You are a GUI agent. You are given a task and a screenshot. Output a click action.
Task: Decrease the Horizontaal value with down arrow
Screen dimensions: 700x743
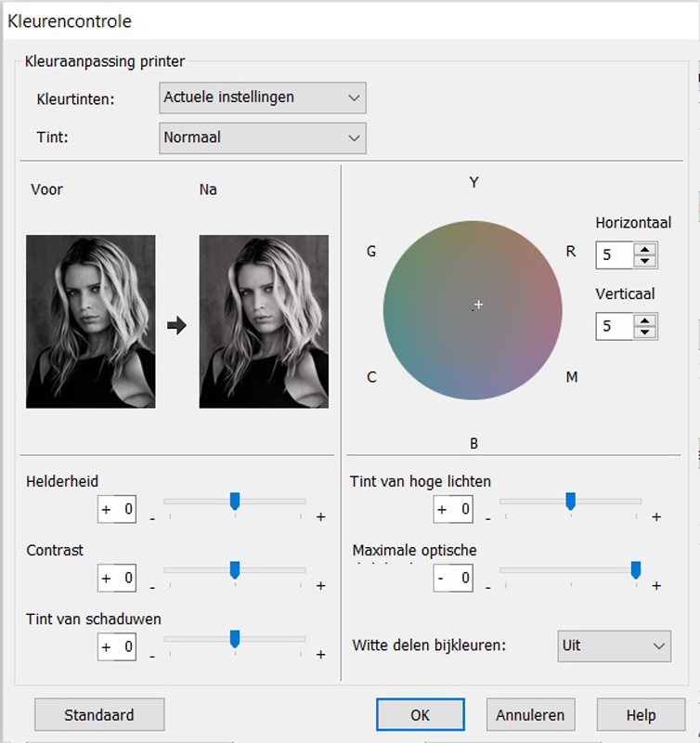point(644,261)
